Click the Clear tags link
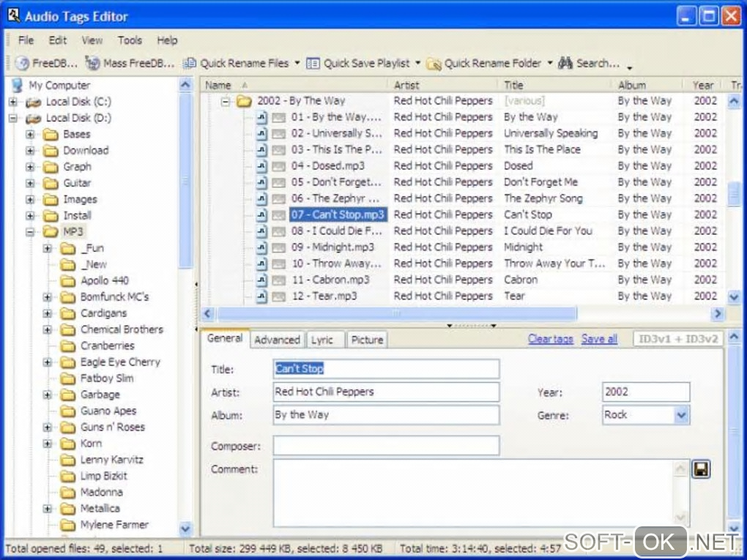This screenshot has height=560, width=747. pyautogui.click(x=550, y=339)
